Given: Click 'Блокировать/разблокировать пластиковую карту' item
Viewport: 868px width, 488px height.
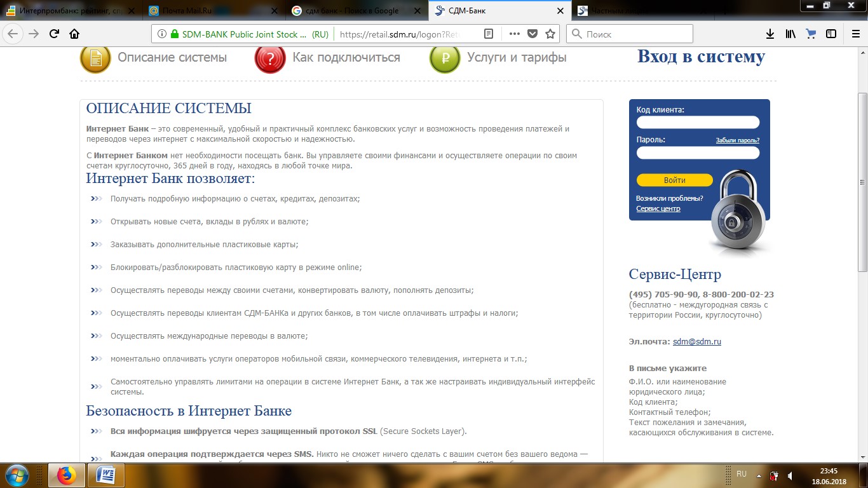Looking at the screenshot, I should 236,268.
